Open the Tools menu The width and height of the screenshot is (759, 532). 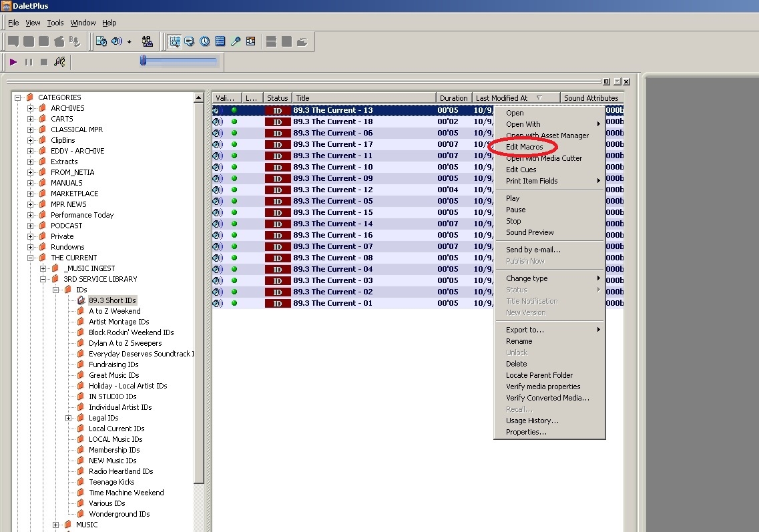[x=55, y=23]
